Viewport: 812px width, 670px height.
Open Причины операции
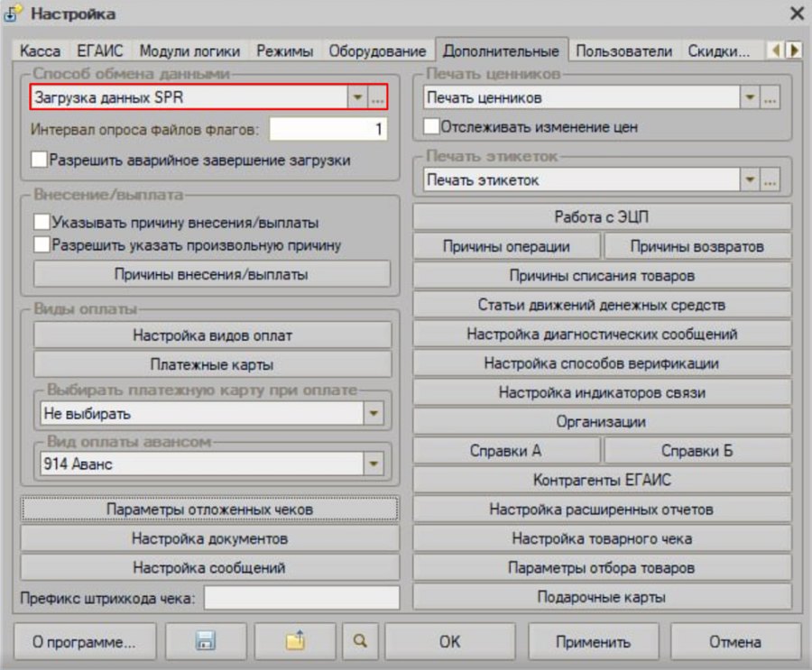[506, 246]
